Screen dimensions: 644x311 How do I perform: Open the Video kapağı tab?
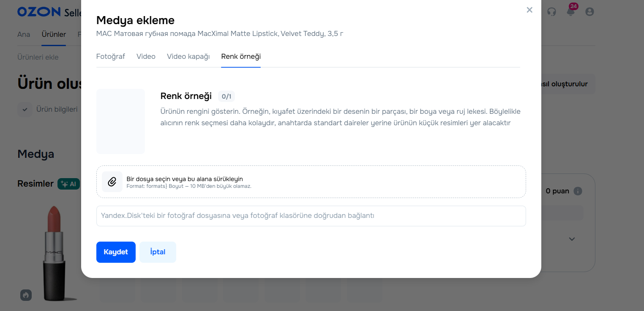(x=188, y=56)
